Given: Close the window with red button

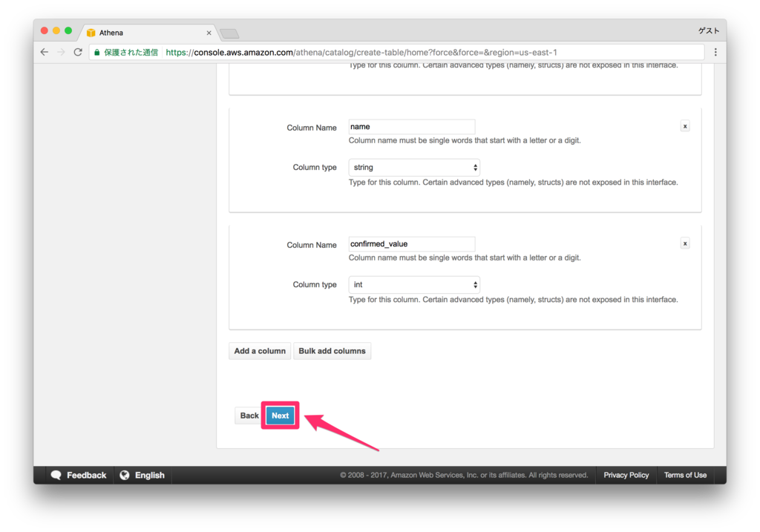Looking at the screenshot, I should click(44, 30).
